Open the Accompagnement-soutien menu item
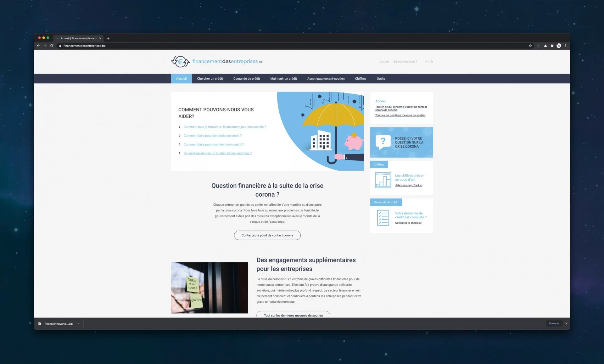The height and width of the screenshot is (364, 604). [326, 79]
